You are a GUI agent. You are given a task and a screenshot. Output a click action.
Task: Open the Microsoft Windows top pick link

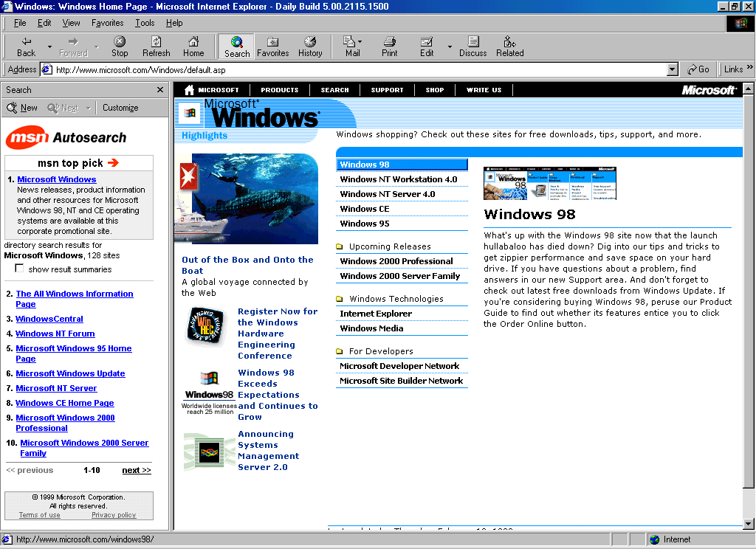click(x=57, y=179)
